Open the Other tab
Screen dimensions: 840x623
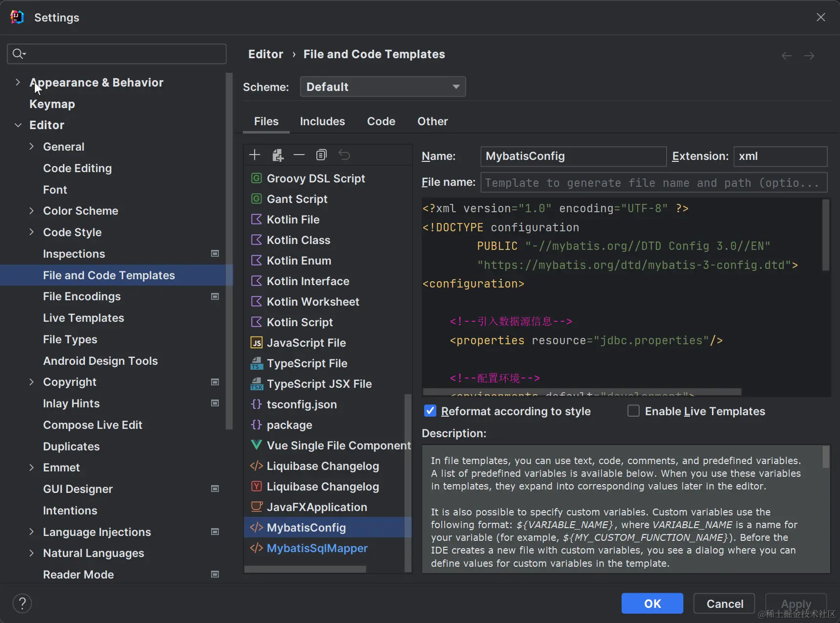point(432,121)
